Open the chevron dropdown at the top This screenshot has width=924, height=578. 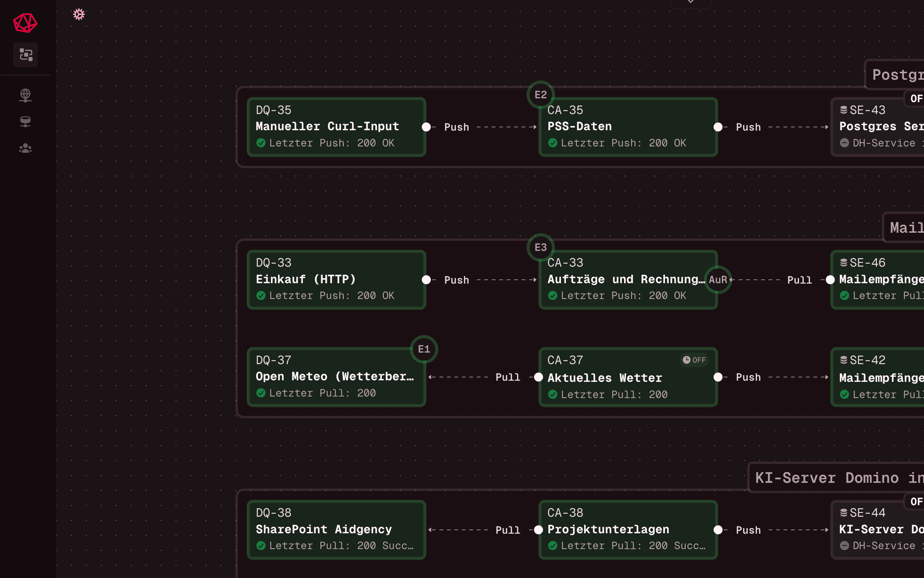pos(690,2)
